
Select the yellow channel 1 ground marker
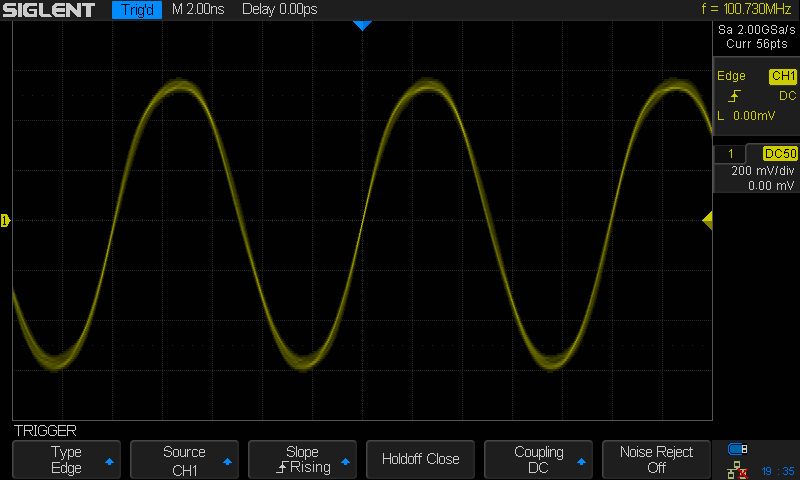(5, 220)
